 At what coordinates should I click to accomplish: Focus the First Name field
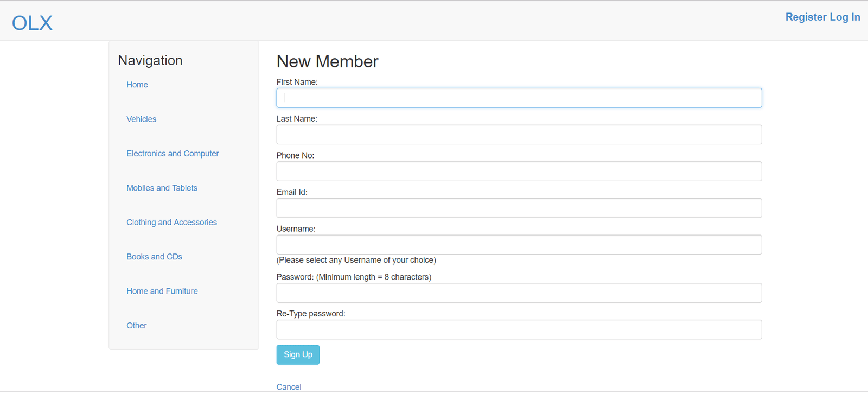(519, 98)
